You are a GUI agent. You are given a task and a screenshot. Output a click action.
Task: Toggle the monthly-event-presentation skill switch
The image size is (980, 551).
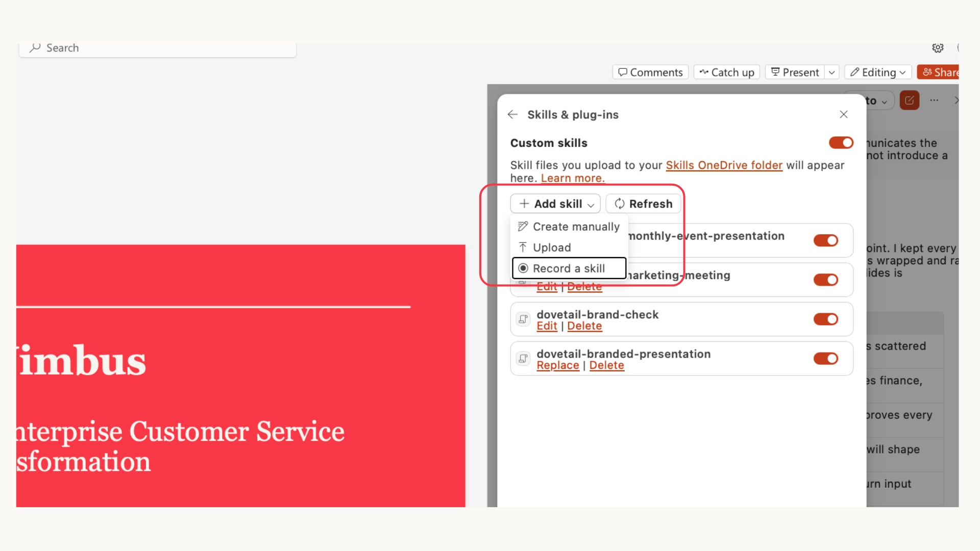826,240
